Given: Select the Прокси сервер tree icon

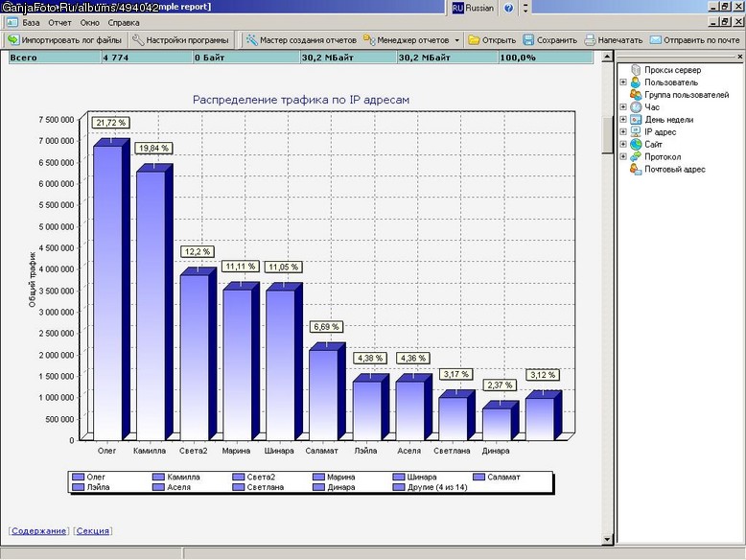Looking at the screenshot, I should pyautogui.click(x=636, y=69).
